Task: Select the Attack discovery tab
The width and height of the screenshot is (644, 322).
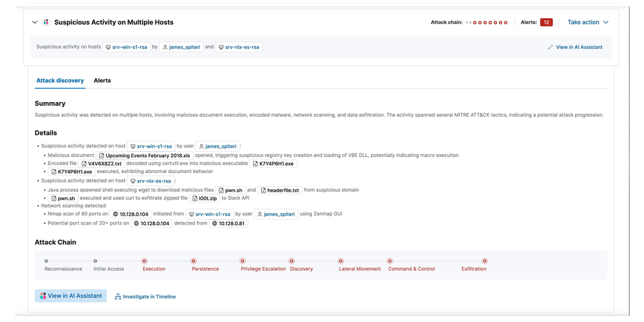Action: [x=60, y=80]
